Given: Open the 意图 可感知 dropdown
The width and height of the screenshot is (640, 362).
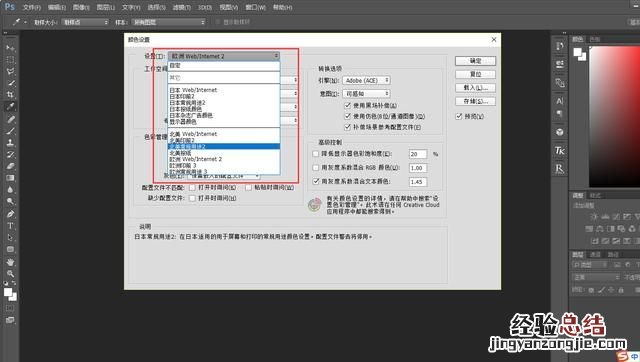Looking at the screenshot, I should pos(366,93).
